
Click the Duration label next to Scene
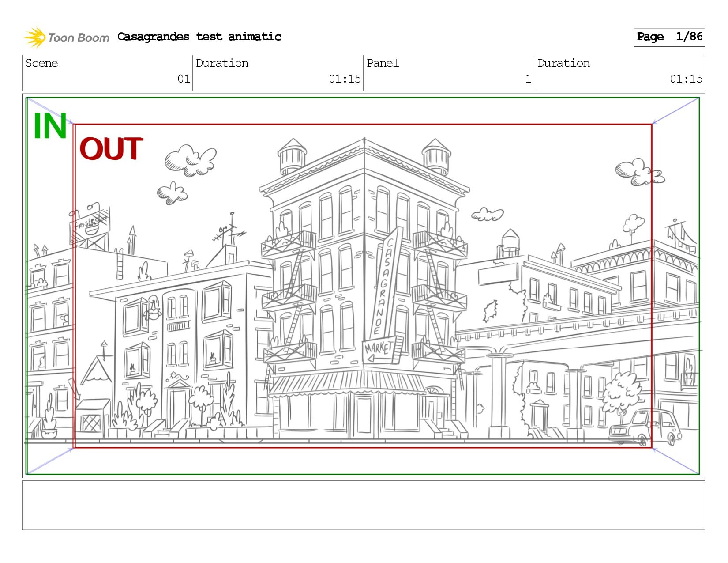[x=222, y=63]
